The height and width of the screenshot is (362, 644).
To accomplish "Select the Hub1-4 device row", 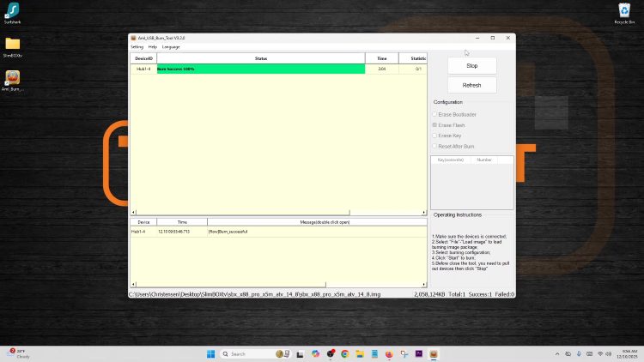I will click(x=278, y=69).
